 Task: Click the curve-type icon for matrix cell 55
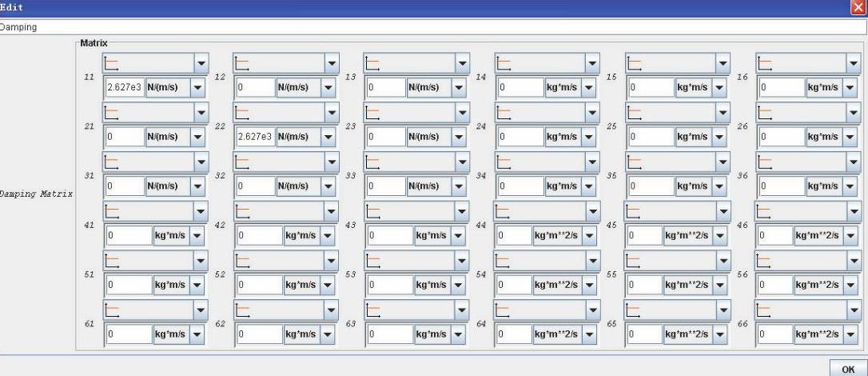pyautogui.click(x=636, y=261)
